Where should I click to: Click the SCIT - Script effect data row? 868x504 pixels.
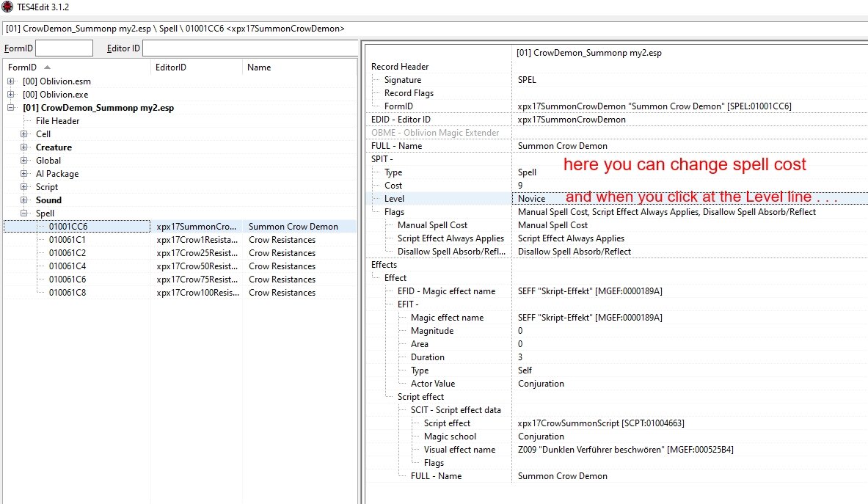click(x=617, y=410)
